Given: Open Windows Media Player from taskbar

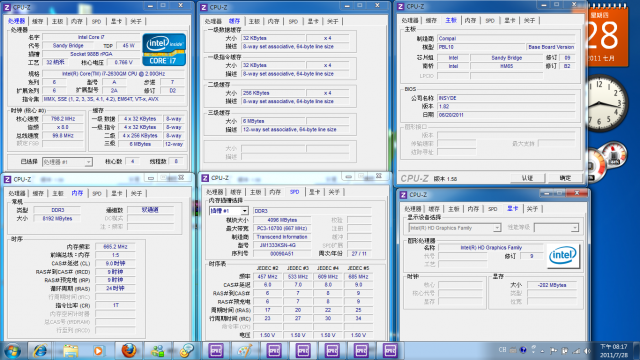Looking at the screenshot, I should pos(98,350).
